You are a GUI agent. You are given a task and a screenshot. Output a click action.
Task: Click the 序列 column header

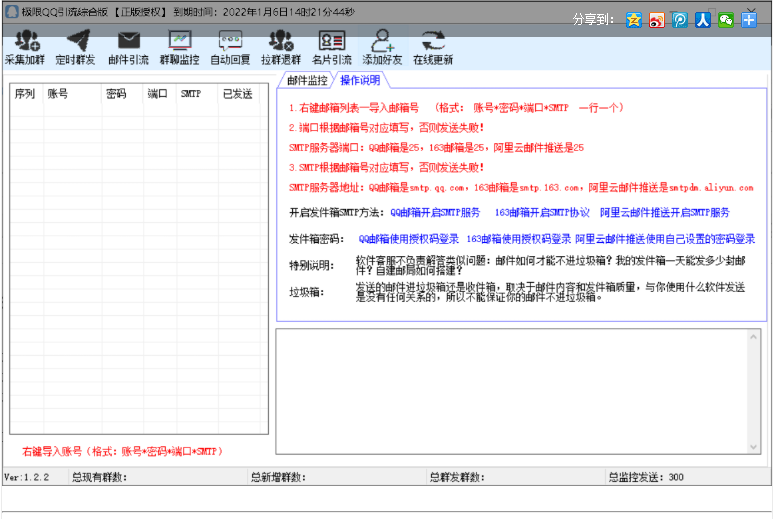(25, 94)
